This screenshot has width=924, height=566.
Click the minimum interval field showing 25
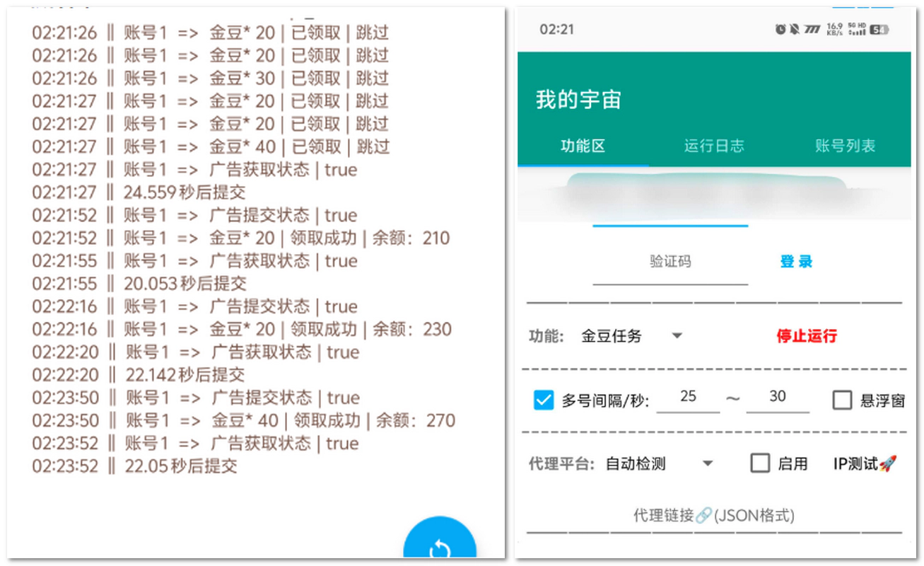coord(688,397)
